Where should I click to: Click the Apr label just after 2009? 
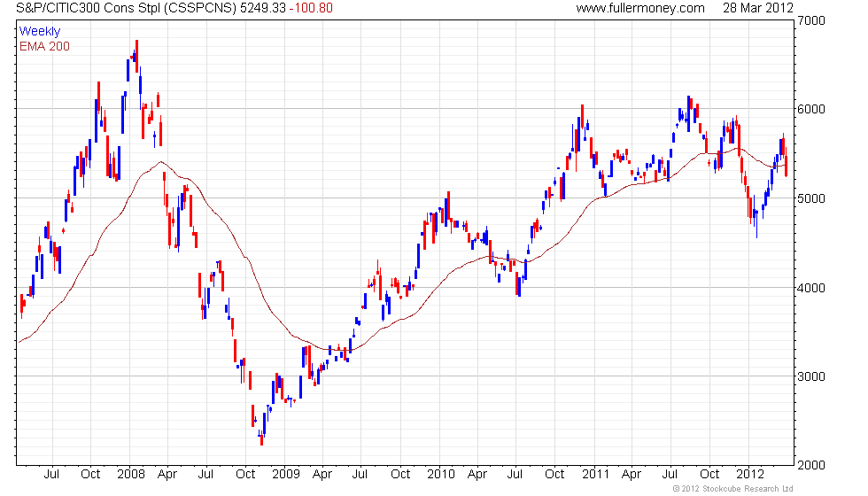coord(322,475)
